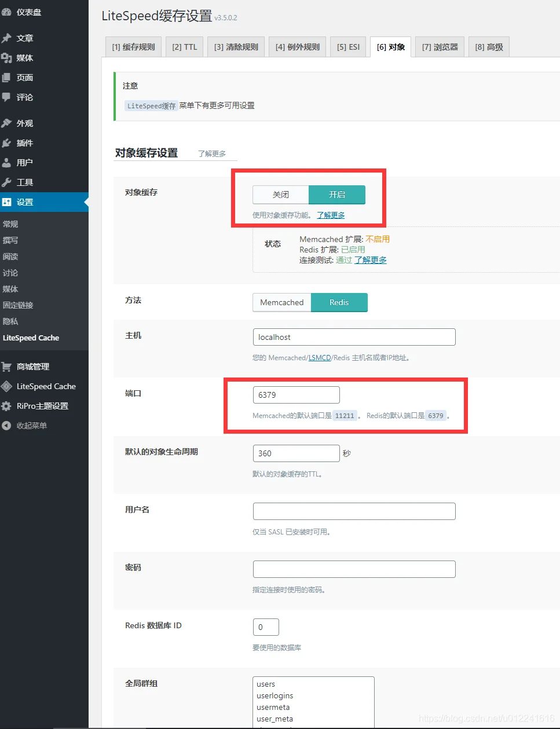Disable object cache with the 关闭 toggle
560x729 pixels.
tap(280, 195)
